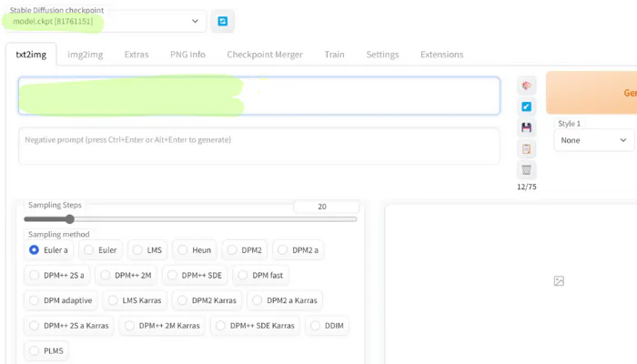Image resolution: width=637 pixels, height=364 pixels.
Task: Choose the DPM++ 2S a sampler
Action: [56, 275]
